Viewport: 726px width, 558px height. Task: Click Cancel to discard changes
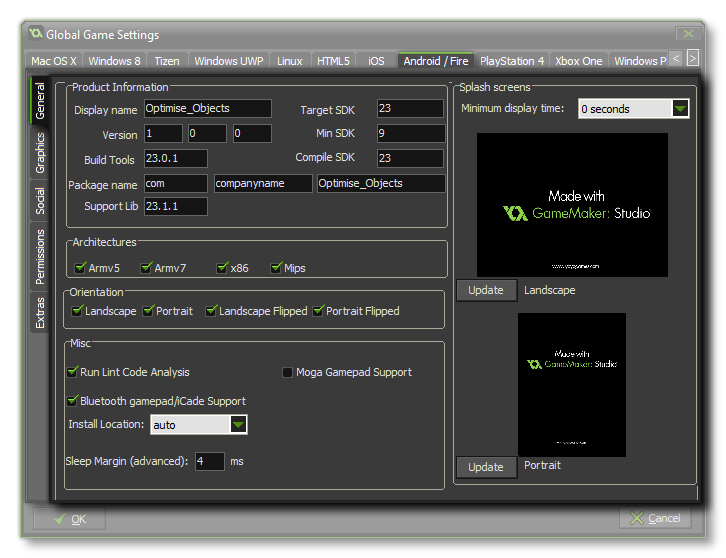click(x=655, y=518)
